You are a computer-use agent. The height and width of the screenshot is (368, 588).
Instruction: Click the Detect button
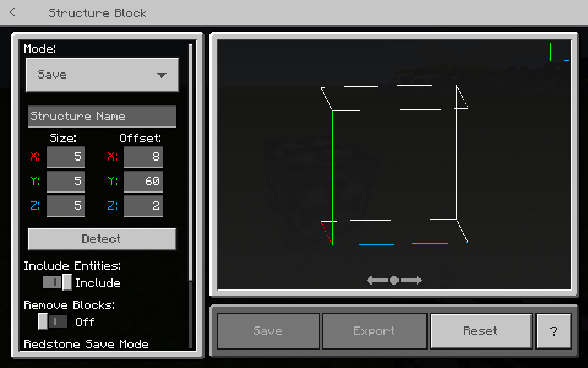[x=102, y=239]
